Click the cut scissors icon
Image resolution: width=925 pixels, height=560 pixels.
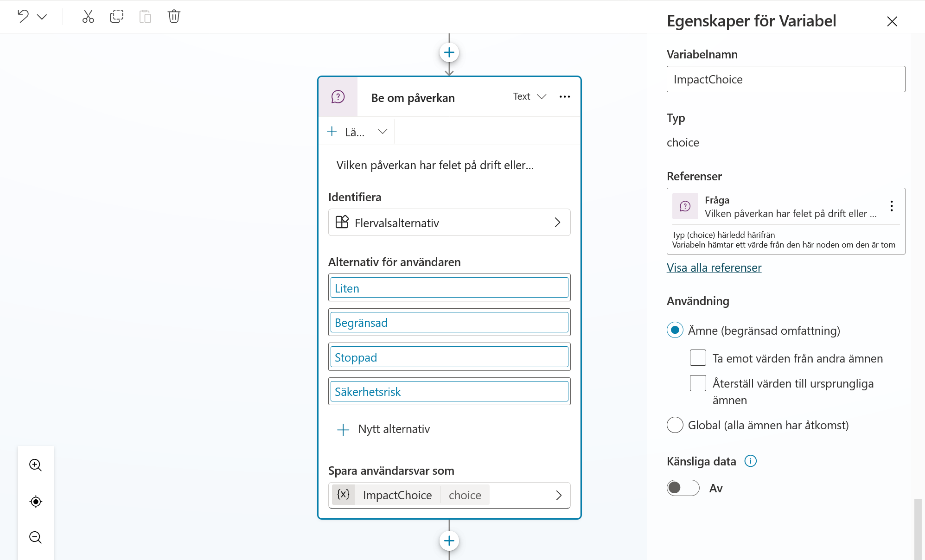(x=88, y=16)
